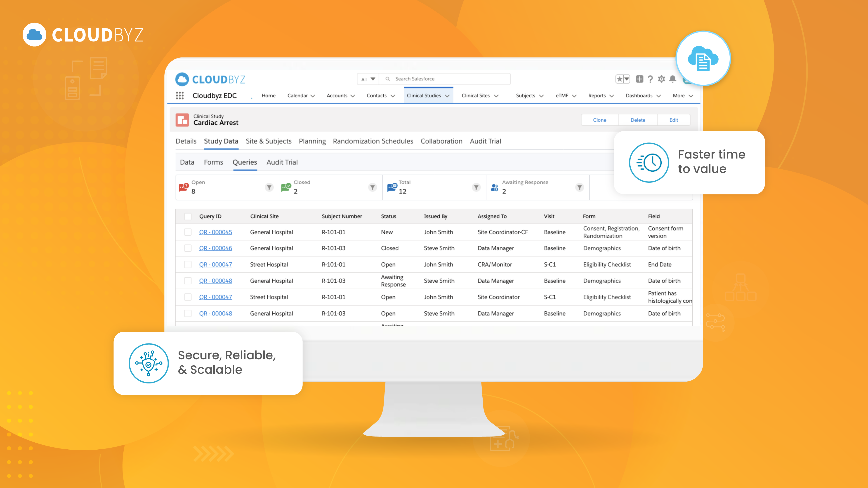Click the Delete button
This screenshot has height=488, width=868.
[x=638, y=120]
